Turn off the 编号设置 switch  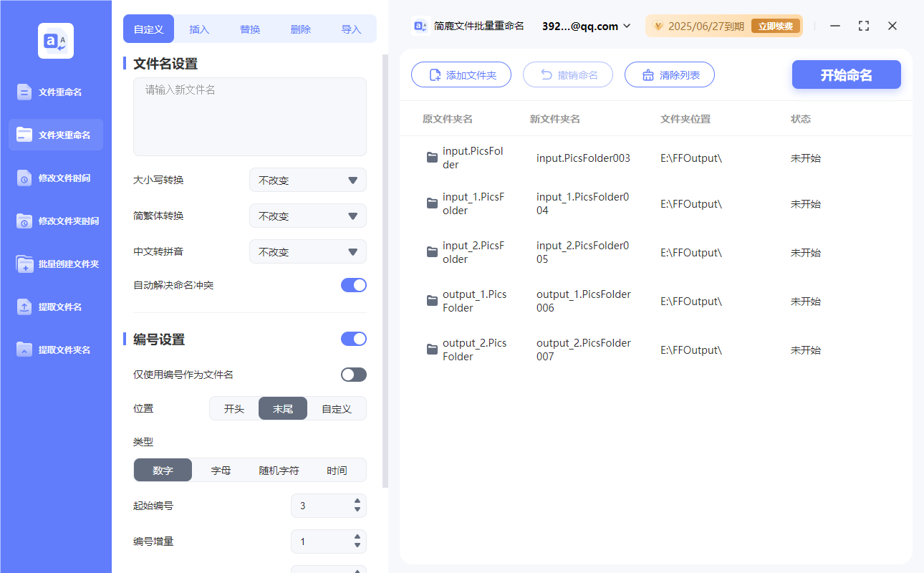point(353,338)
